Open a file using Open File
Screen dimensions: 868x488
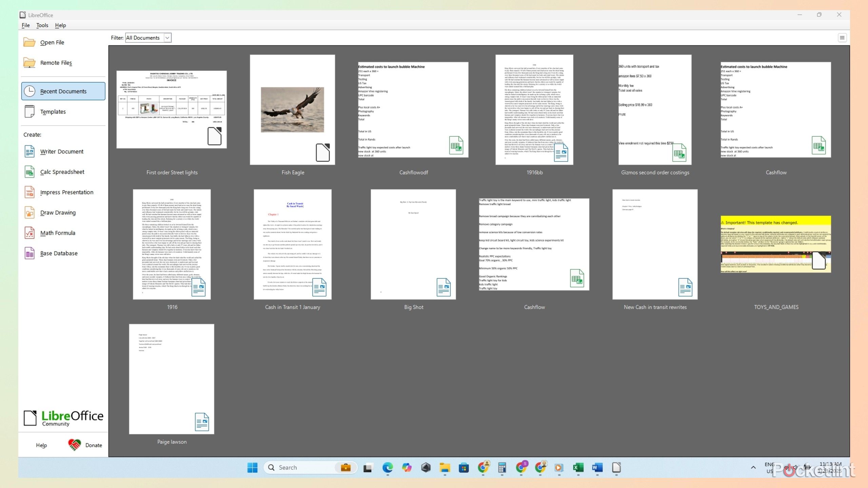click(52, 42)
